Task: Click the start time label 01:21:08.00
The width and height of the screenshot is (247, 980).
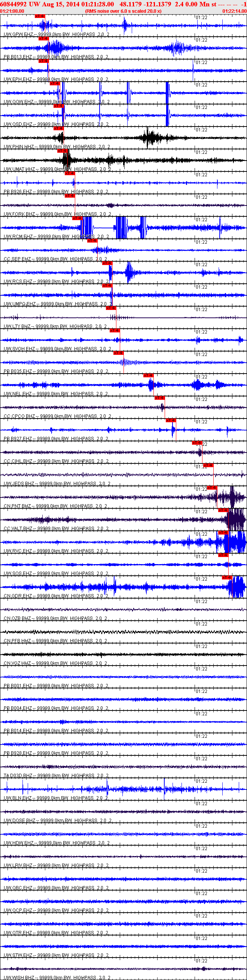Action: [12, 11]
